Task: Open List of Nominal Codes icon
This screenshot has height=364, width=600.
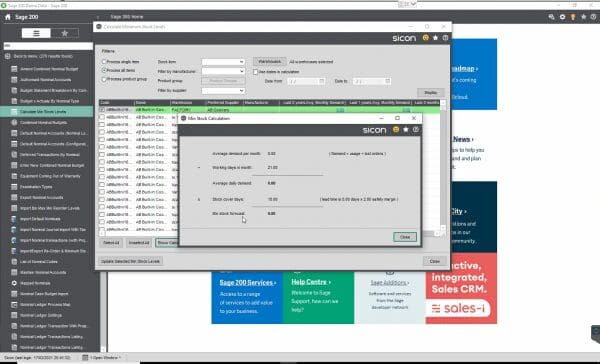Action: click(14, 262)
